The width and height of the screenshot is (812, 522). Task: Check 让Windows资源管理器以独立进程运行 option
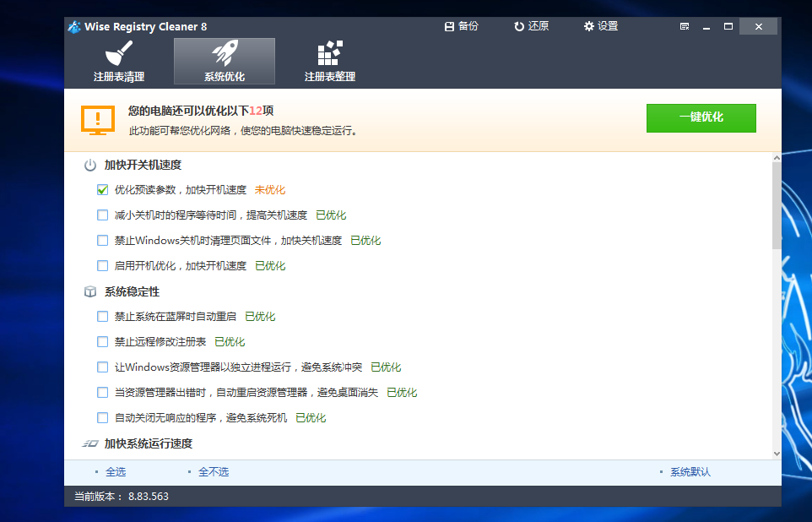(x=102, y=367)
